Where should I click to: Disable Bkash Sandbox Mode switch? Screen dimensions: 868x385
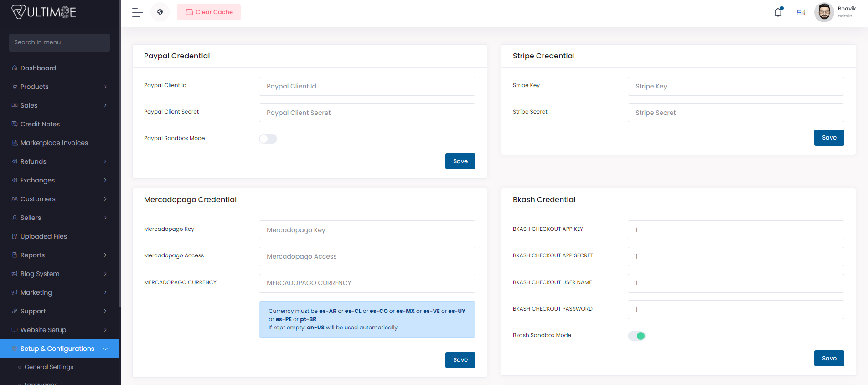(x=637, y=336)
